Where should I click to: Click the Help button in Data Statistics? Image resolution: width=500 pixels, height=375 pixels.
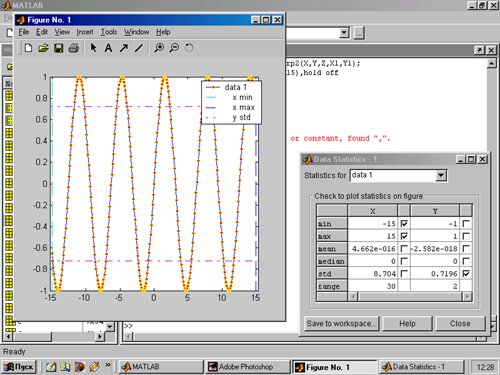407,324
